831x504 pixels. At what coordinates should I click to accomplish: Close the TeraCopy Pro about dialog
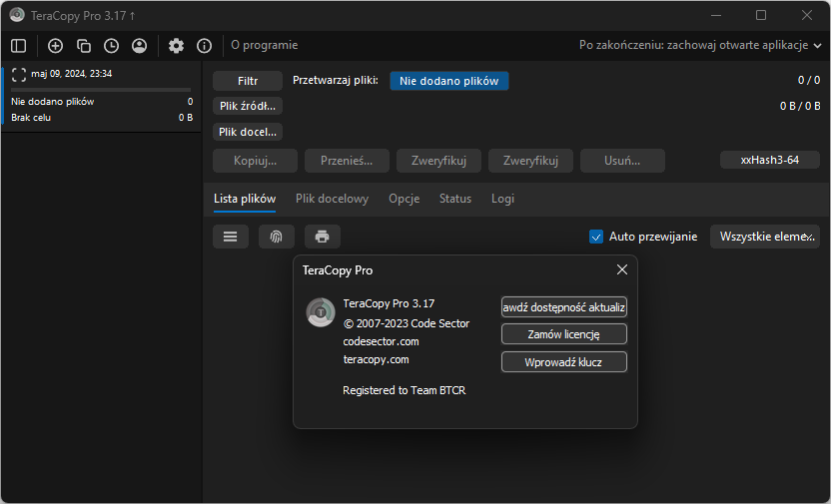(x=621, y=269)
